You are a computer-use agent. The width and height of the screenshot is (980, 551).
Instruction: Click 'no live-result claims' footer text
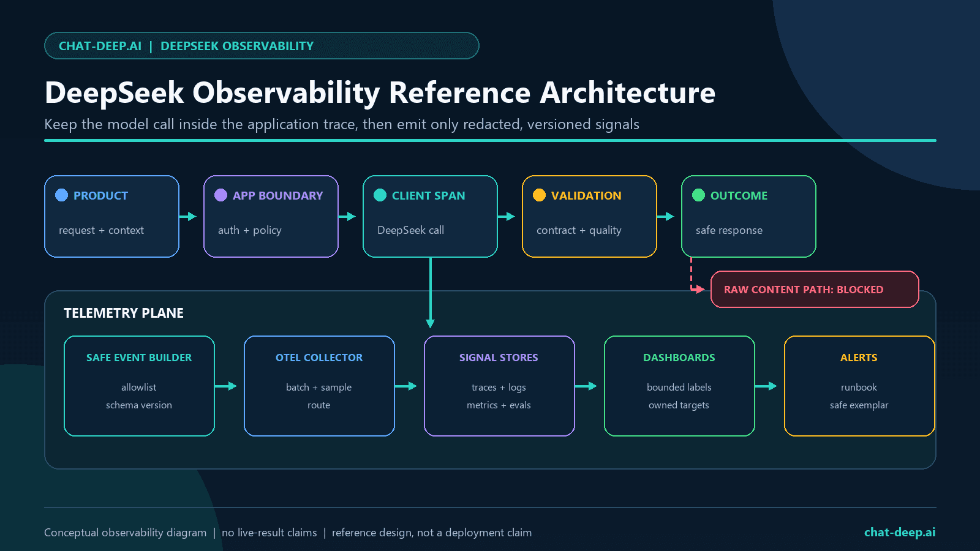tap(269, 533)
